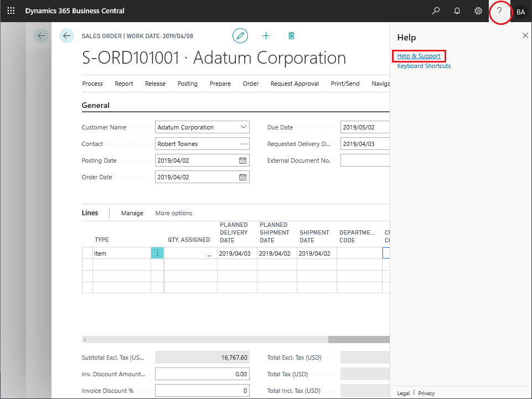532x399 pixels.
Task: Open the settings gear menu
Action: (x=478, y=11)
